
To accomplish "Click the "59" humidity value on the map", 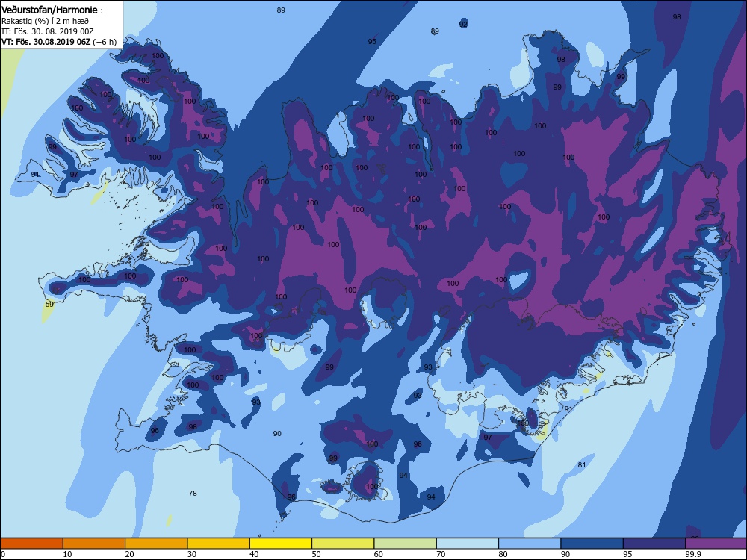I will click(49, 304).
